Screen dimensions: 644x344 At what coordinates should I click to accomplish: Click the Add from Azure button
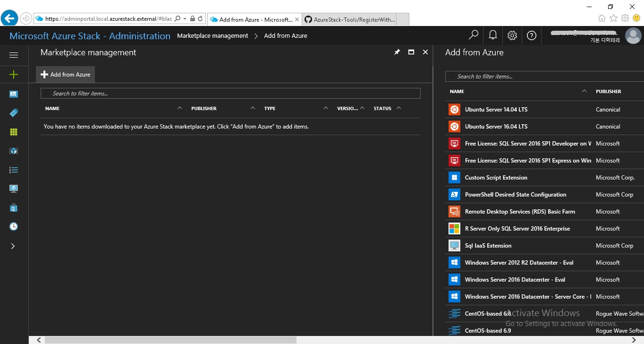(66, 75)
